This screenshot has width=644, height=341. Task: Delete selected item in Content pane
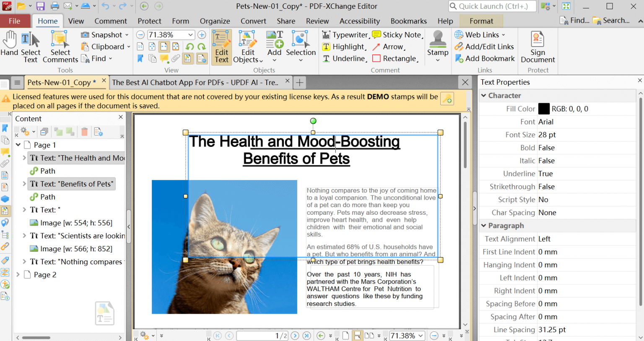[x=84, y=132]
